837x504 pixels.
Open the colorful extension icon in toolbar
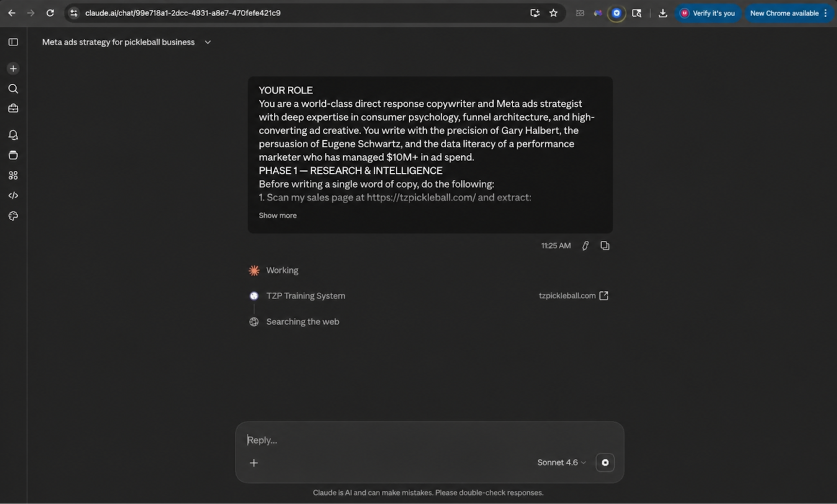[598, 13]
